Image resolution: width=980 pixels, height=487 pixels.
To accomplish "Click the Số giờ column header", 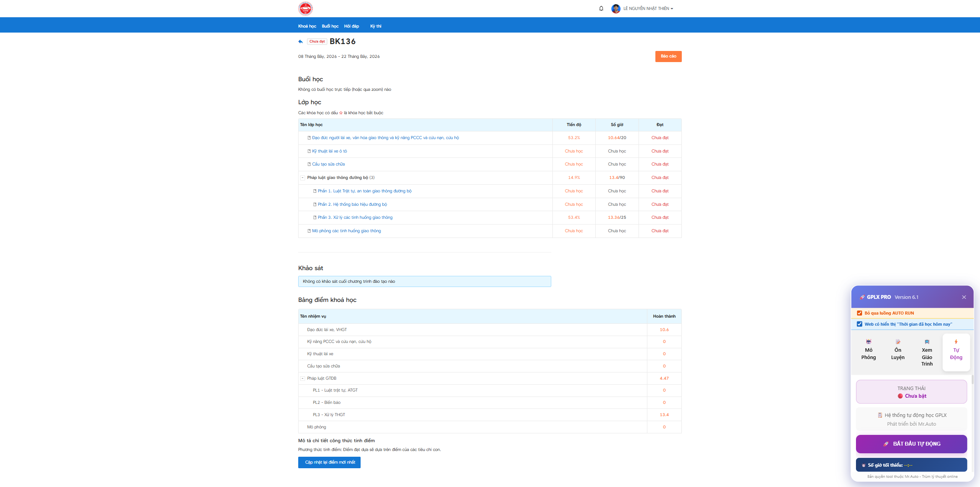I will (617, 125).
